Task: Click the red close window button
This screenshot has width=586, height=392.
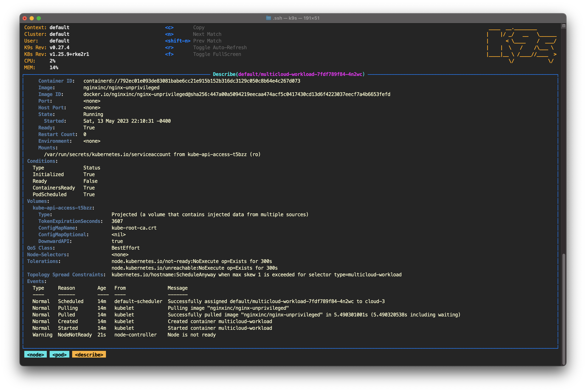Action: tap(24, 18)
